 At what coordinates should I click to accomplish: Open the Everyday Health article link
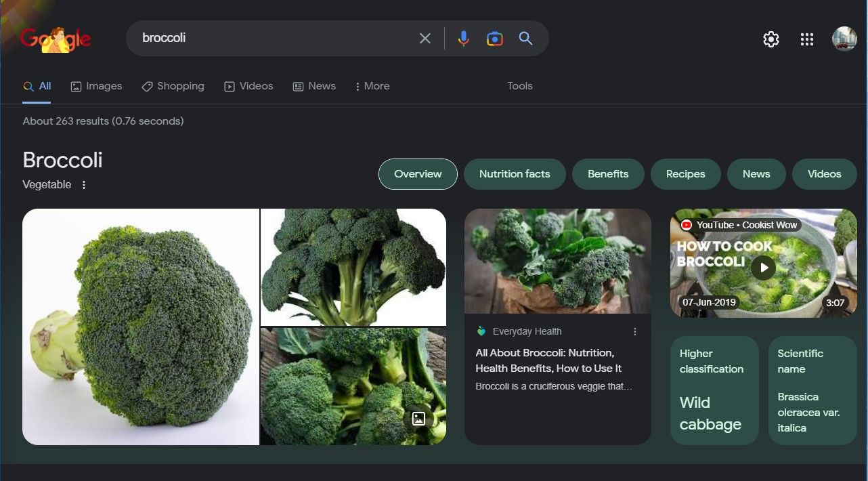pyautogui.click(x=547, y=360)
